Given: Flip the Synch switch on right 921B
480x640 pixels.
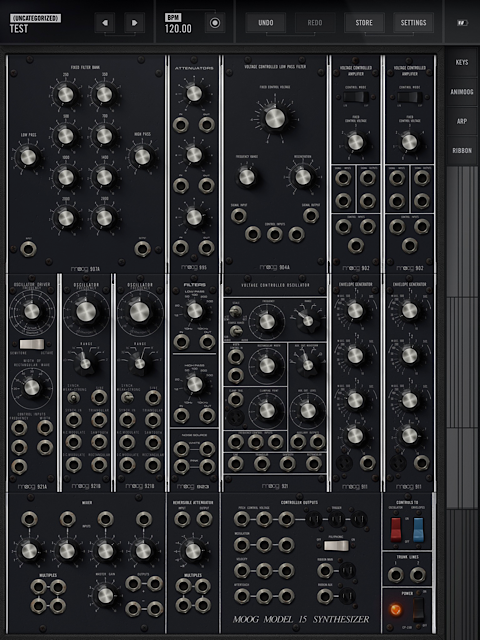Looking at the screenshot, I should point(127,397).
